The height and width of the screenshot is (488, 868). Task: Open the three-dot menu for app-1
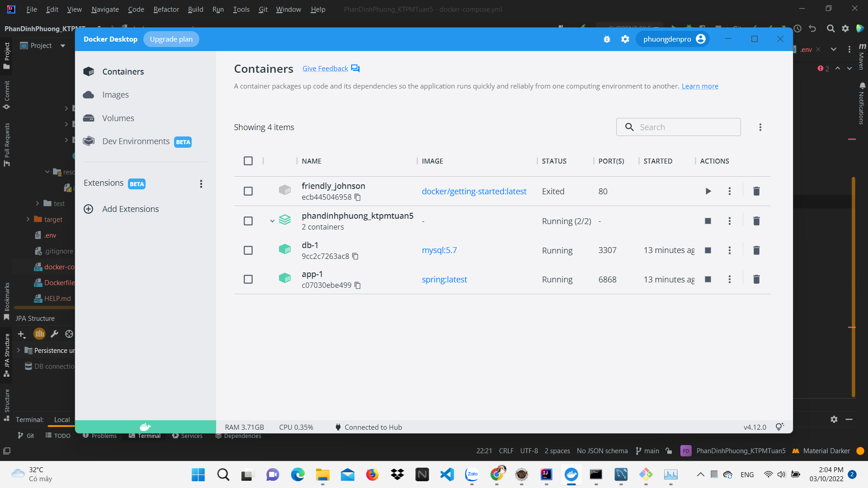click(729, 279)
